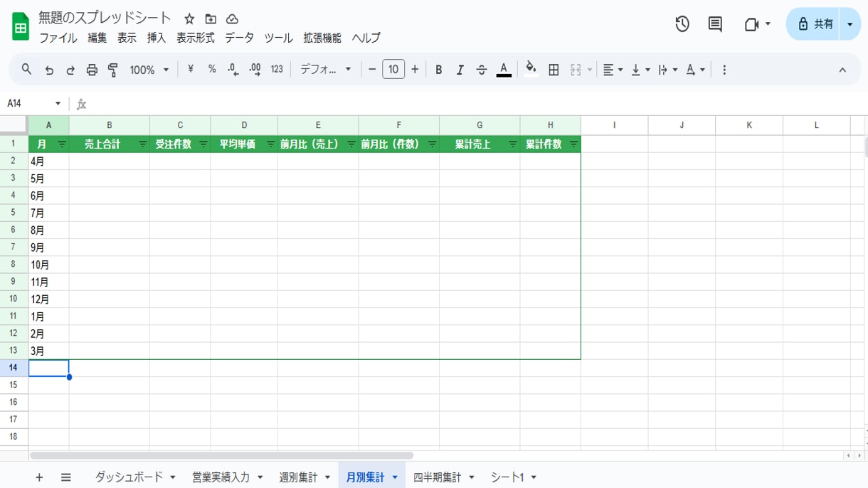
Task: Format as percent
Action: [x=212, y=69]
